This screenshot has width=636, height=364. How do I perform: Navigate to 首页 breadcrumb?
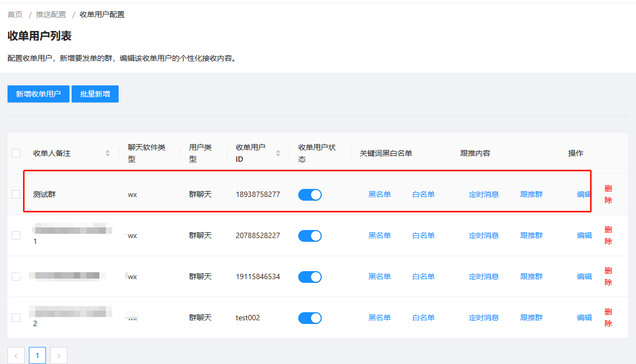pyautogui.click(x=15, y=14)
